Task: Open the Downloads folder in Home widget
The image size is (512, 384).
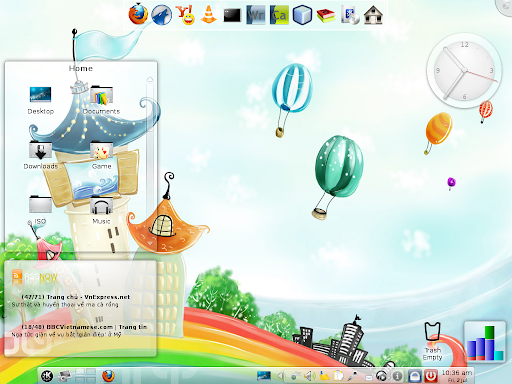Action: (41, 155)
